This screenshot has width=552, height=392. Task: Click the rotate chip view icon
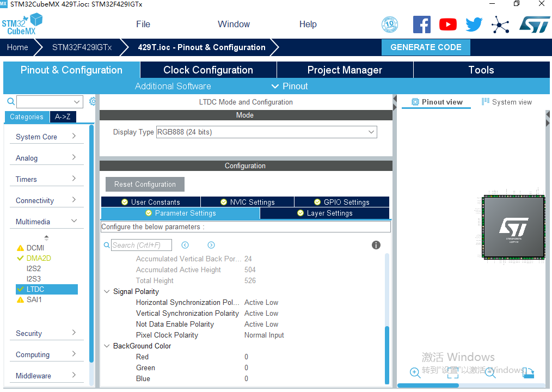[528, 372]
